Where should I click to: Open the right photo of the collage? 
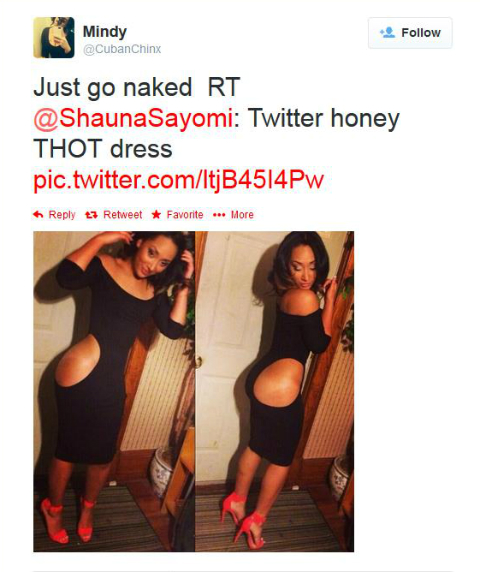275,391
